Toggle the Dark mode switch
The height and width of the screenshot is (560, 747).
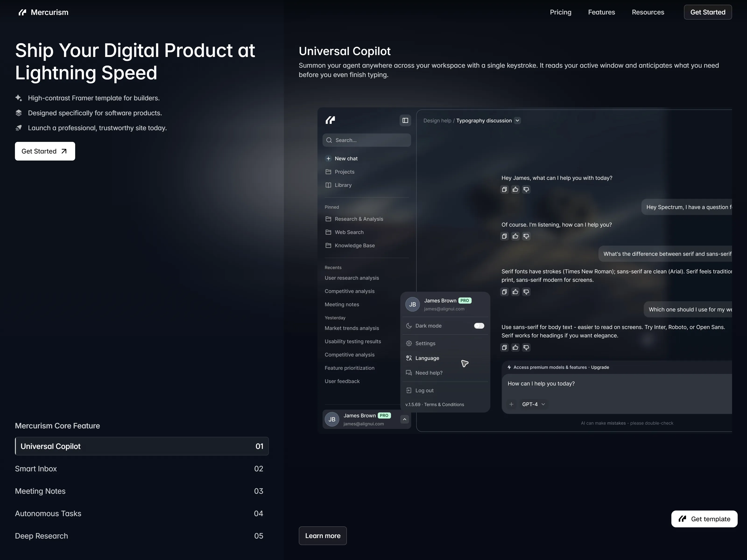(479, 326)
